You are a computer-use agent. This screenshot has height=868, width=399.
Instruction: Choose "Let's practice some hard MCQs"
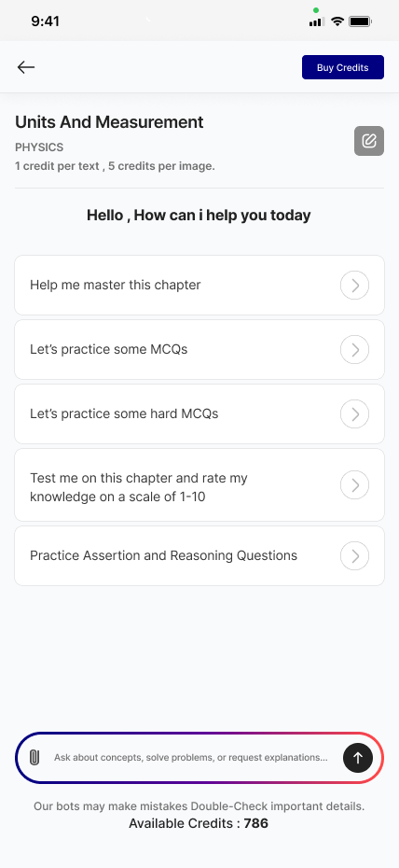pyautogui.click(x=199, y=414)
